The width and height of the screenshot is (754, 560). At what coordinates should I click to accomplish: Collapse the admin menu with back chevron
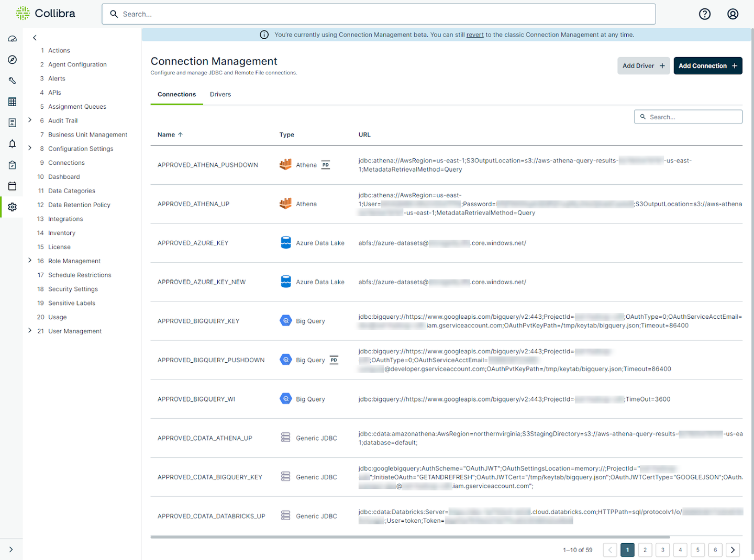click(35, 38)
